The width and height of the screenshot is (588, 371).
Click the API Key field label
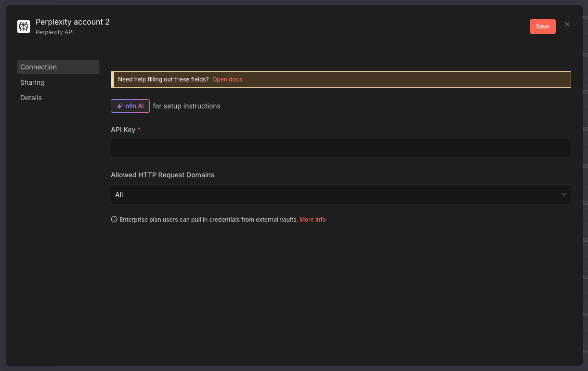pos(123,130)
